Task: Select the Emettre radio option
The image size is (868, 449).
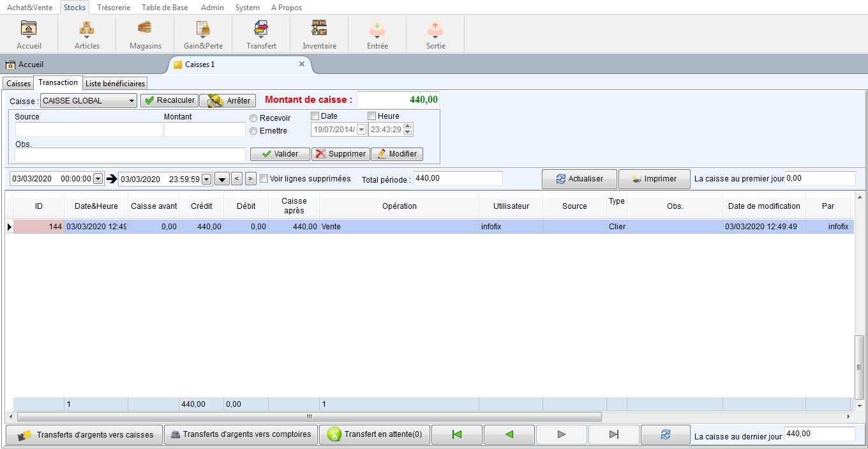Action: tap(254, 131)
